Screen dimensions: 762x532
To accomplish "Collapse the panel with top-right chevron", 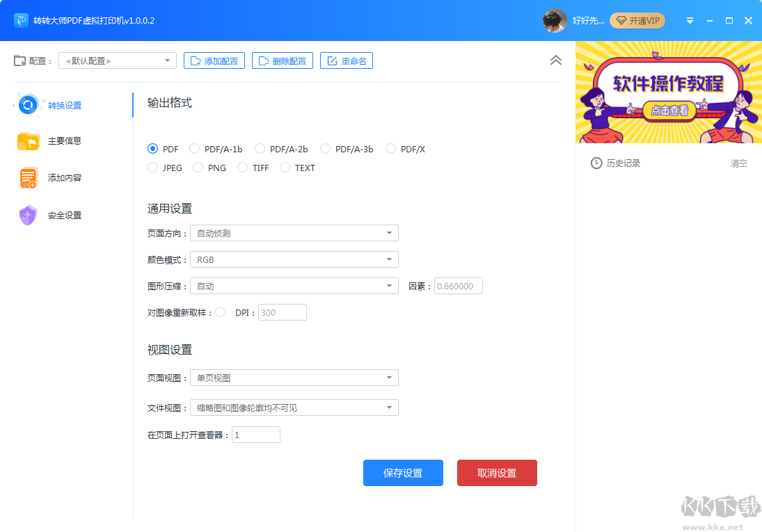I will 555,61.
